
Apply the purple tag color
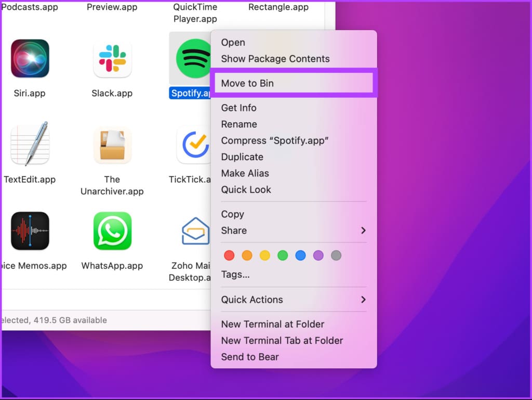tap(318, 255)
